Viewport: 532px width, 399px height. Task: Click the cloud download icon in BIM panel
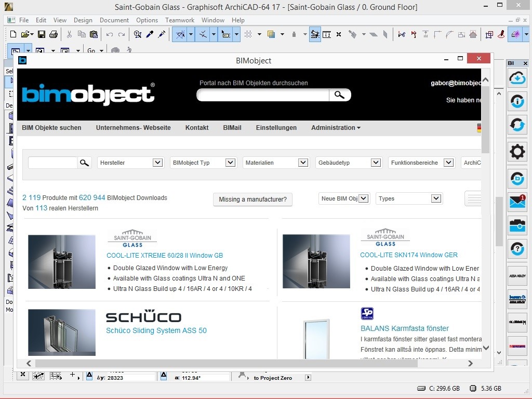point(517,79)
